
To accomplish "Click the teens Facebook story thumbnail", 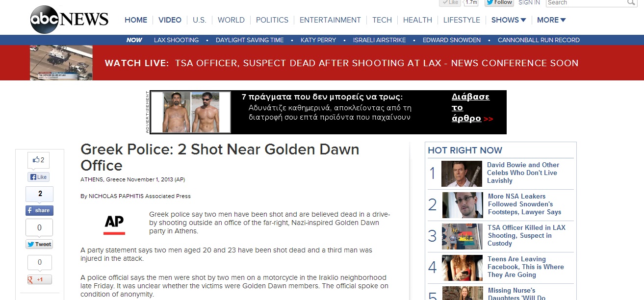I will click(462, 268).
